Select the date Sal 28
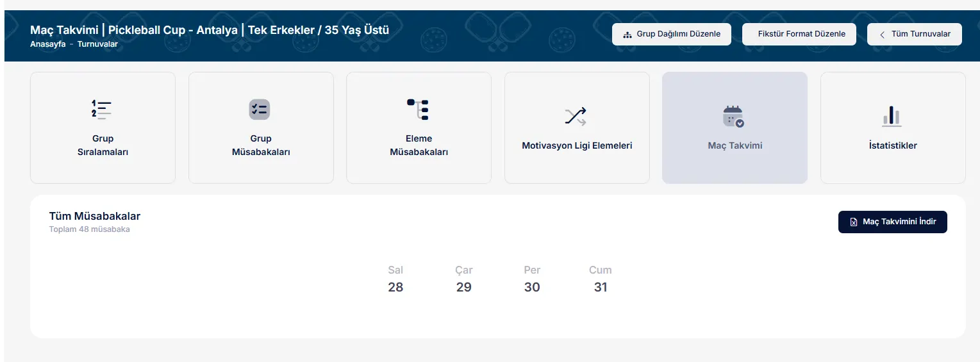980x362 pixels. pos(395,279)
